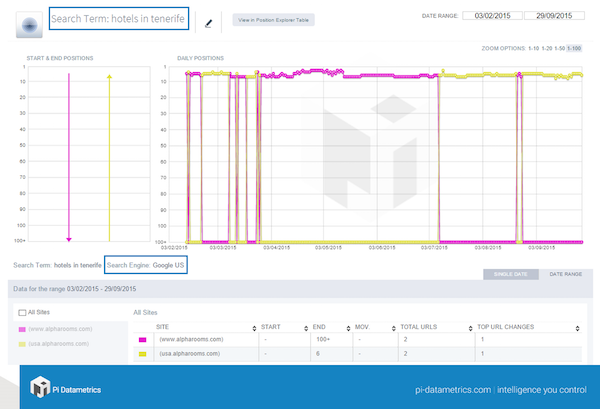Image resolution: width=600 pixels, height=409 pixels.
Task: Sort table by SITE column arrows
Action: pyautogui.click(x=254, y=328)
